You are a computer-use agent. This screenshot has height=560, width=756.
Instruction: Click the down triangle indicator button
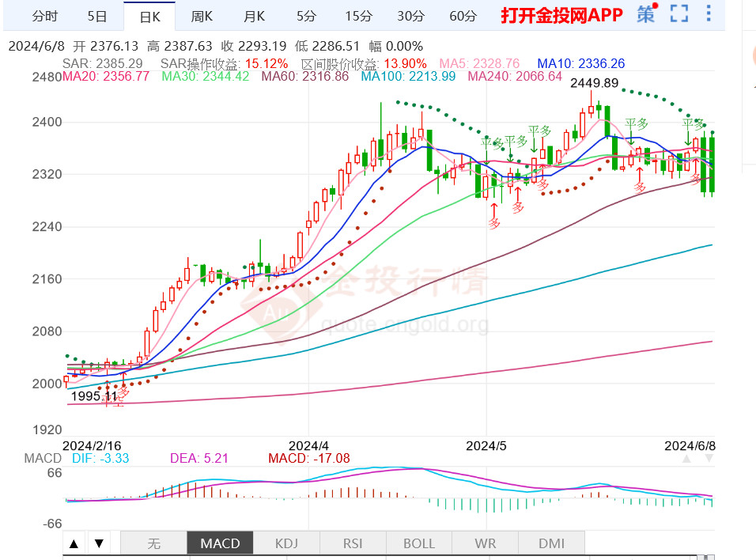pyautogui.click(x=99, y=543)
